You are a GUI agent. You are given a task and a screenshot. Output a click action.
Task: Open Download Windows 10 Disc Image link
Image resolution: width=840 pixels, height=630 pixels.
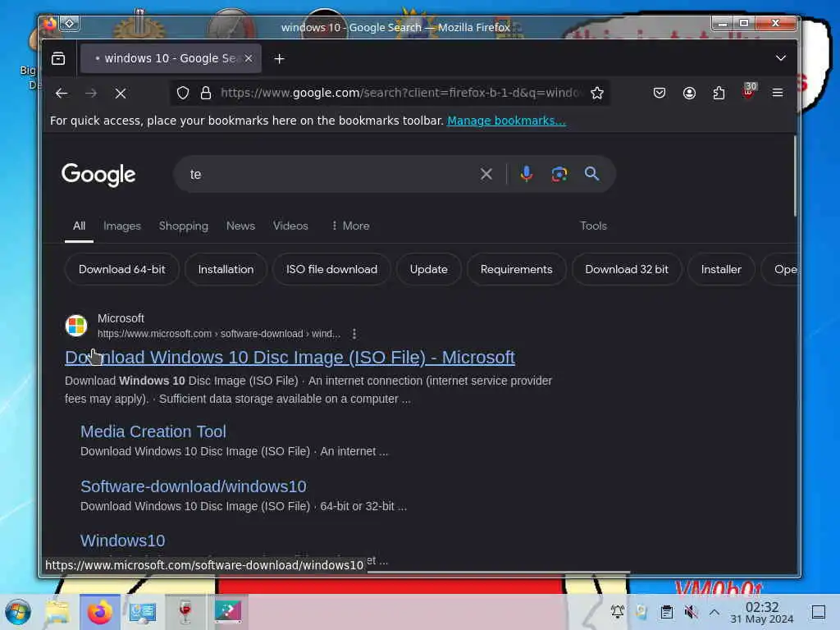pos(290,358)
